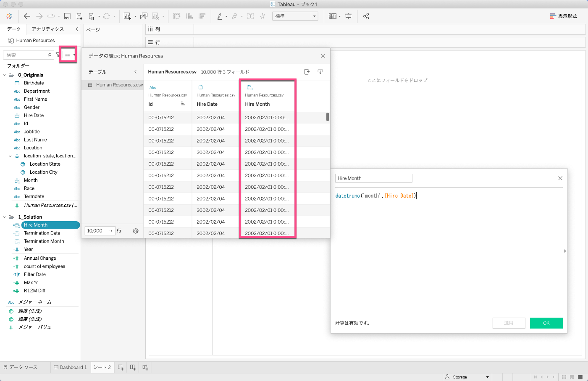Collapse the 1_Solution folder

[x=5, y=217]
